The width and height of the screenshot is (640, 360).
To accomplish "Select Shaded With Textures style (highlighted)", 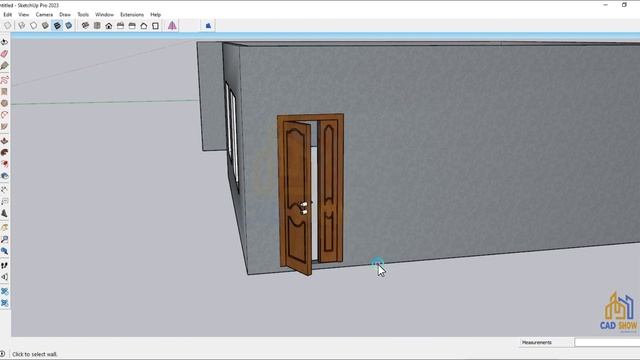I will (x=57, y=26).
